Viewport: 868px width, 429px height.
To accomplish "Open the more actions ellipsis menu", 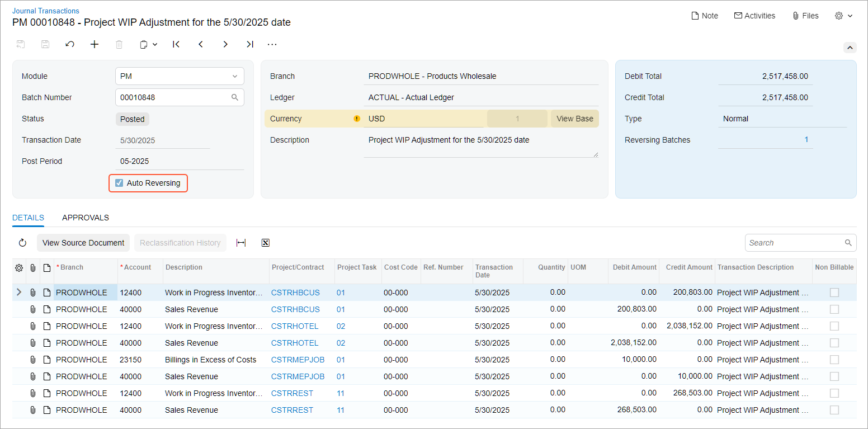I will [x=272, y=44].
